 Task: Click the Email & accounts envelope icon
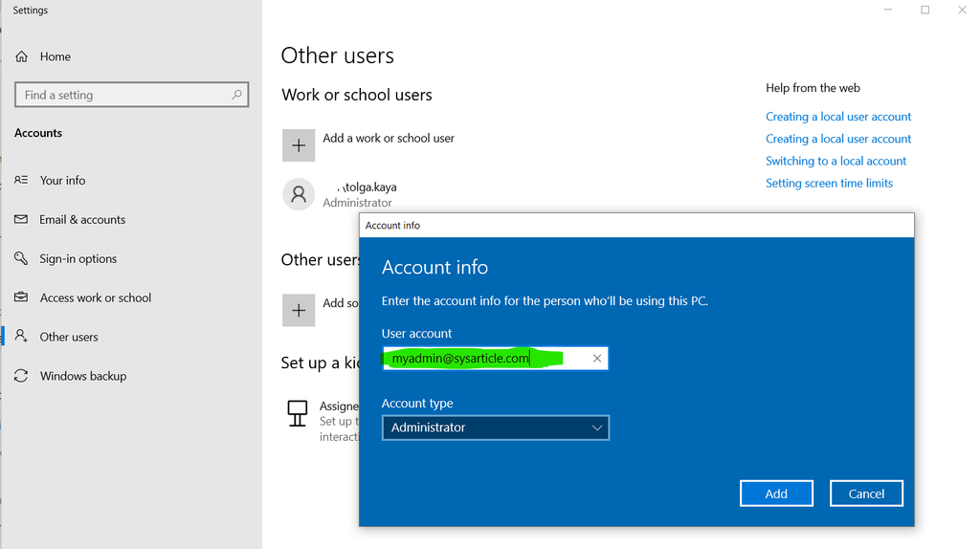point(21,219)
